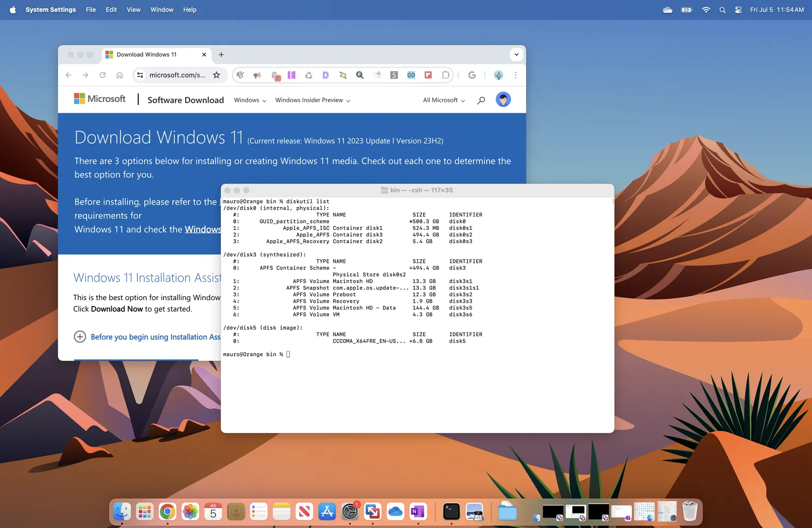Open the View menu in the menu bar
This screenshot has width=812, height=528.
[133, 10]
